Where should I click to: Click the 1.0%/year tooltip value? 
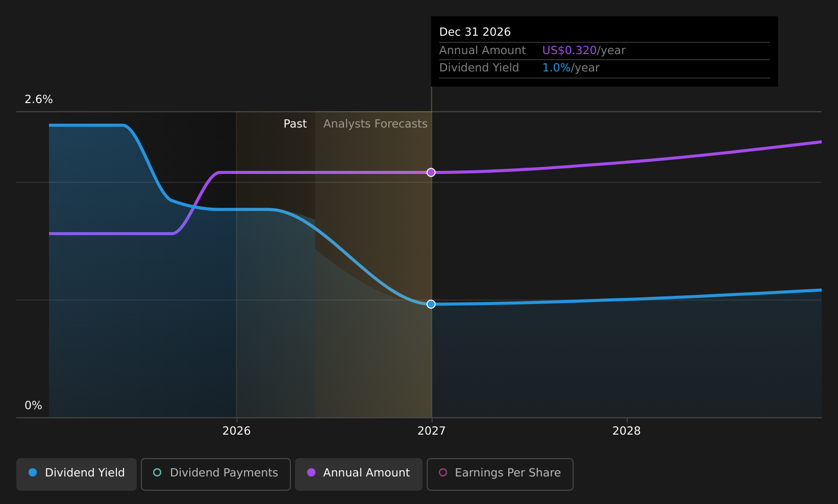(x=571, y=68)
